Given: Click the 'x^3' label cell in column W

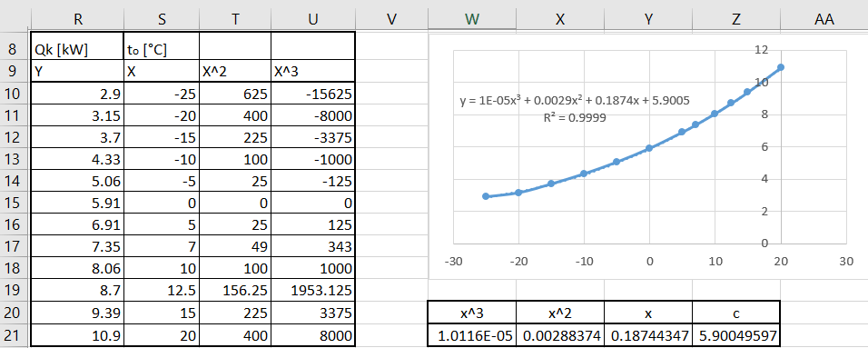Looking at the screenshot, I should click(471, 313).
